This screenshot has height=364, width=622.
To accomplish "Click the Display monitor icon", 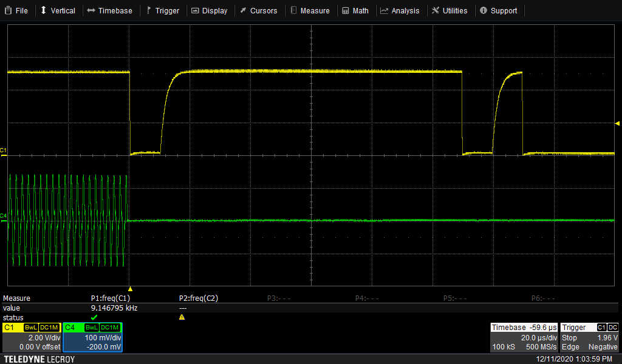I will (195, 10).
